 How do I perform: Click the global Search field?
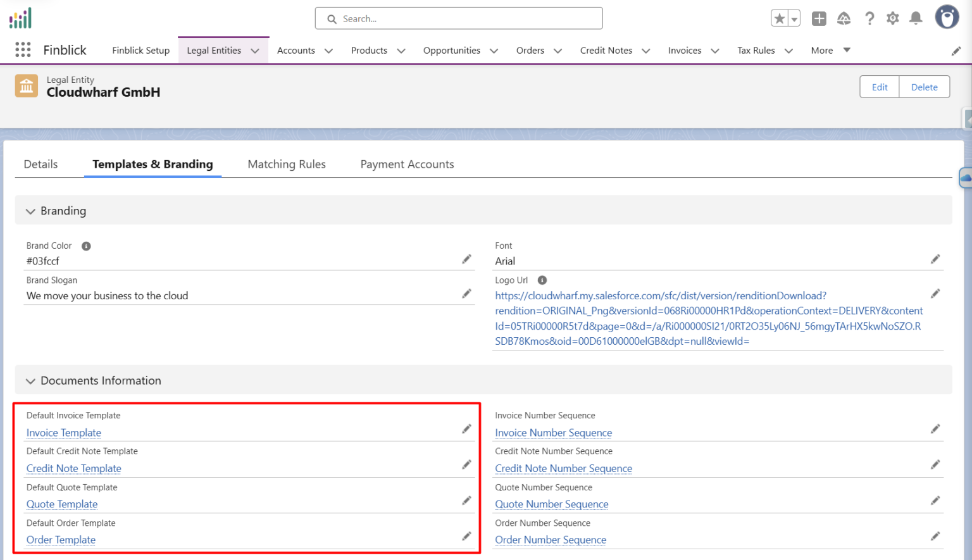click(x=459, y=18)
